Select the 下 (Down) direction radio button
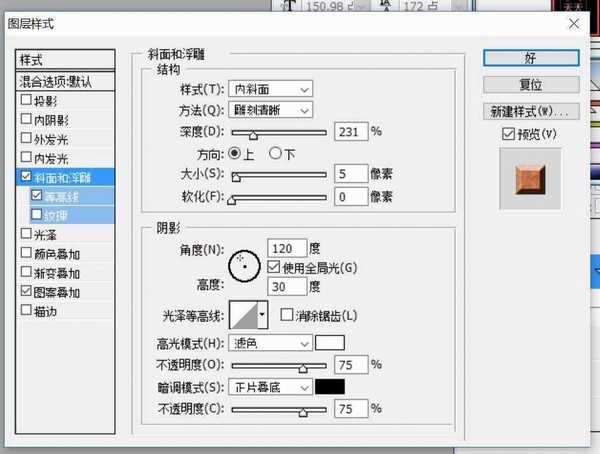 point(276,153)
